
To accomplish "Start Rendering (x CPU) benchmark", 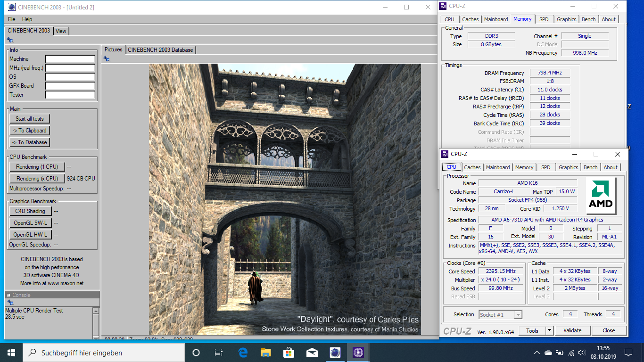I will (37, 179).
